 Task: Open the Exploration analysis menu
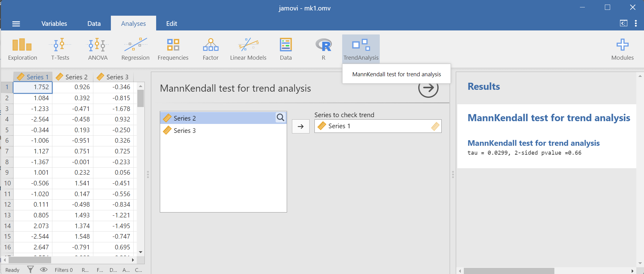pyautogui.click(x=22, y=49)
